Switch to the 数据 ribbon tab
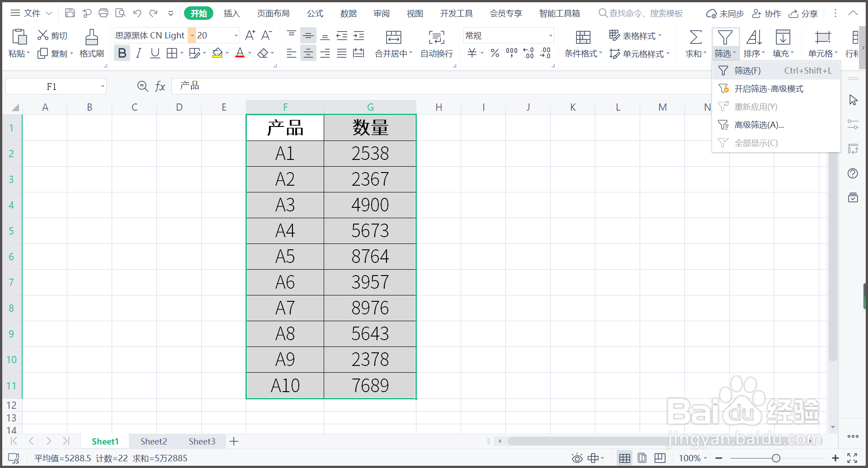Viewport: 868px width, 468px height. pos(348,13)
